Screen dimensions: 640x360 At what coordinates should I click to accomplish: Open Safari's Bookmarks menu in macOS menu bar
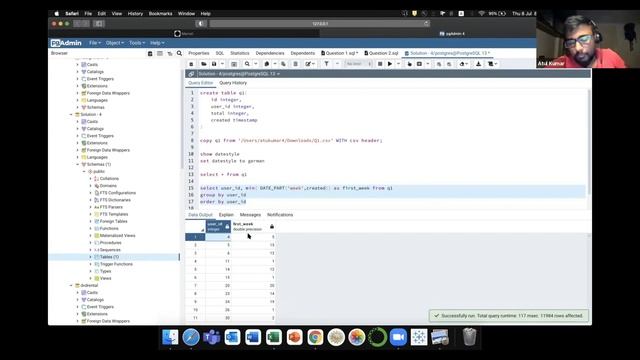(160, 13)
